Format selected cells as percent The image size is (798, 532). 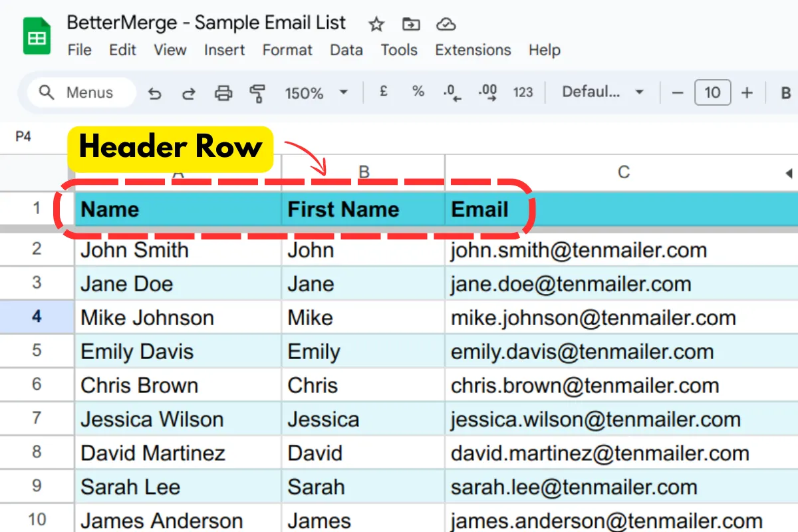click(x=418, y=92)
